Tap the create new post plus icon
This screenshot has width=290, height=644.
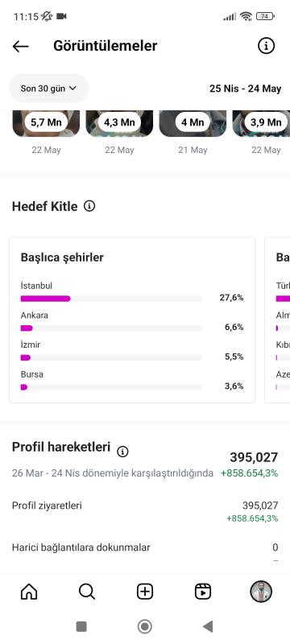point(145,592)
